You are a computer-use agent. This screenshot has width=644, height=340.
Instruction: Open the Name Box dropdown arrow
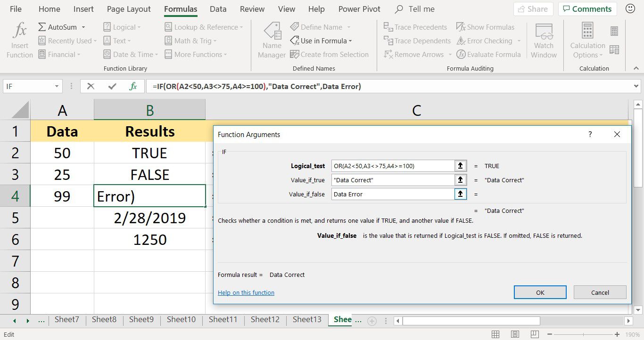57,87
